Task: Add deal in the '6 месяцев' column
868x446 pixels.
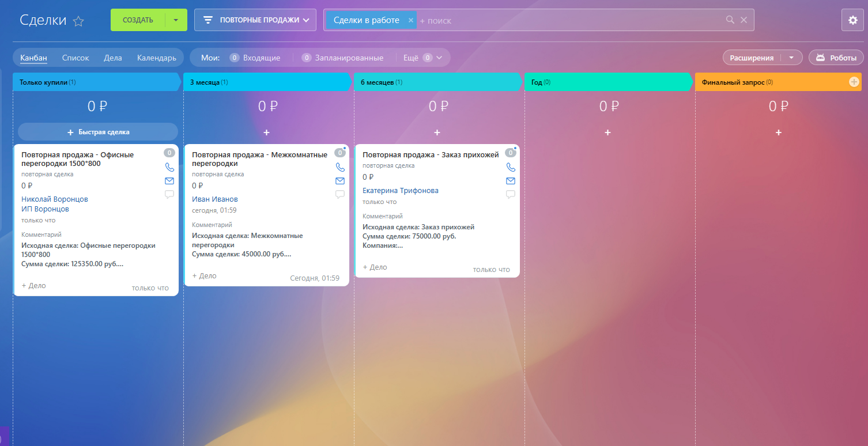Action: [x=437, y=133]
